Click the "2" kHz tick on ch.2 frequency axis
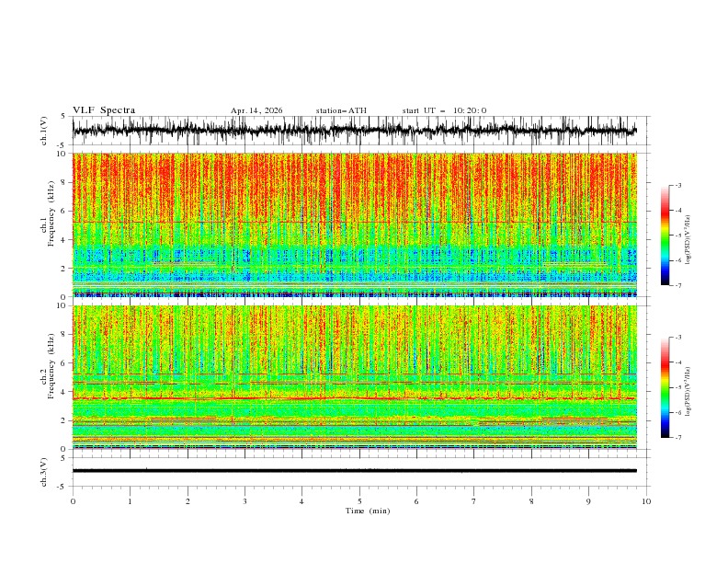The width and height of the screenshot is (728, 563). coord(65,420)
